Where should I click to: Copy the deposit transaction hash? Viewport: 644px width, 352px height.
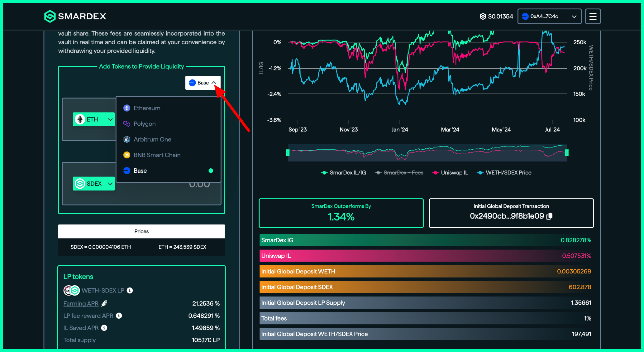550,216
